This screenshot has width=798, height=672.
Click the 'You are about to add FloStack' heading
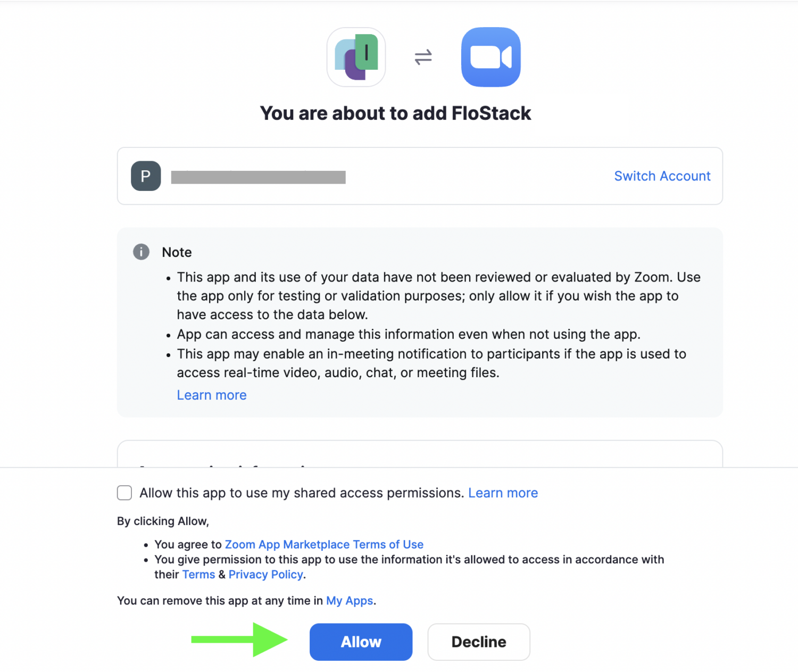point(395,113)
